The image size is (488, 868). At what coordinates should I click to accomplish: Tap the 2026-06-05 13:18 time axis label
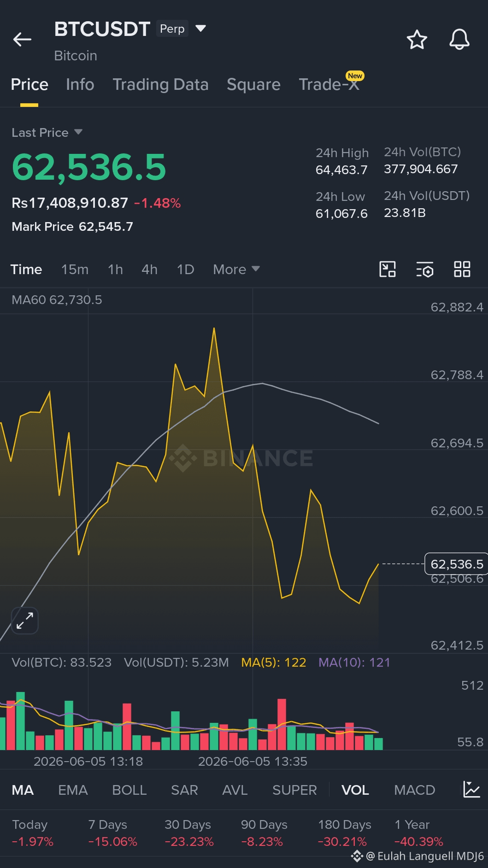88,761
